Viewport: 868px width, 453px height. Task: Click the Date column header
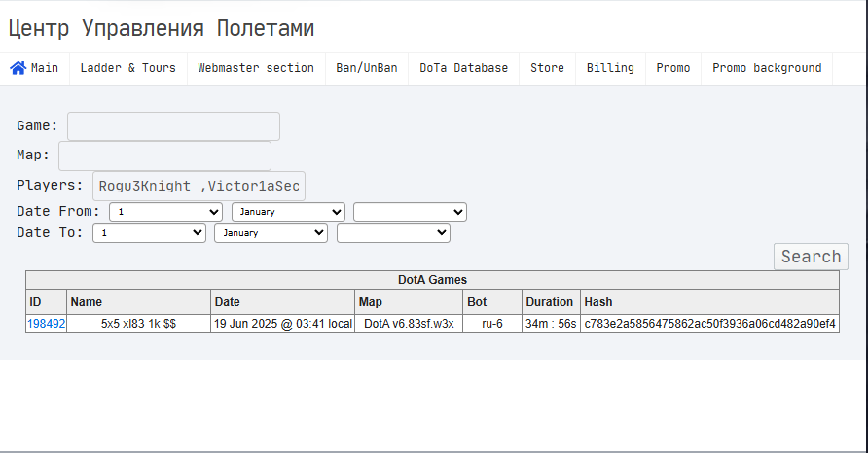pos(283,302)
